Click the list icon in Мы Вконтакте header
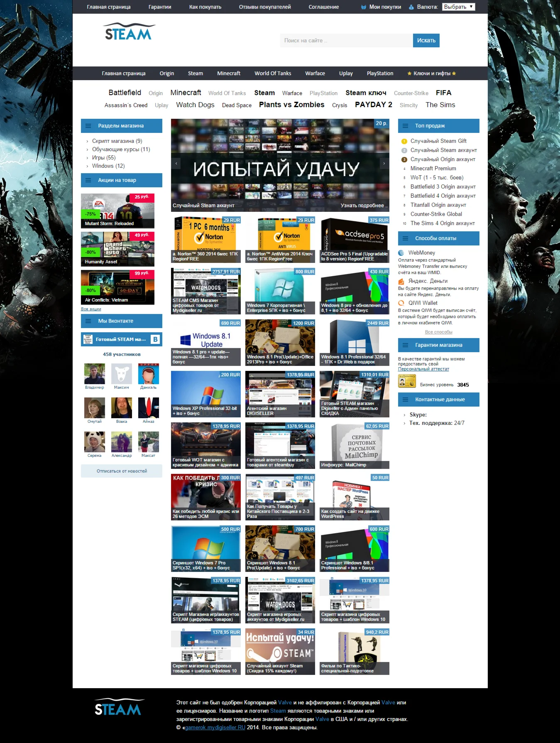The image size is (560, 743). click(88, 321)
